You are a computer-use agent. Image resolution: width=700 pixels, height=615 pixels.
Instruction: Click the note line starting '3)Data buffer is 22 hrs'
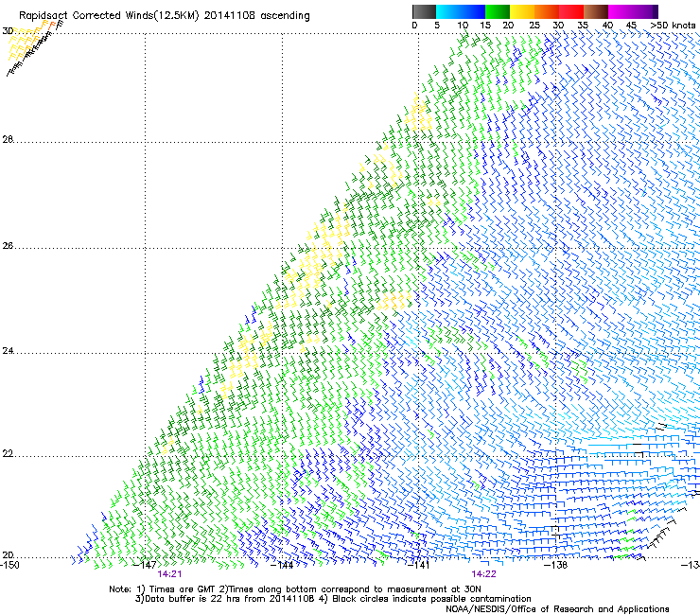(x=333, y=599)
